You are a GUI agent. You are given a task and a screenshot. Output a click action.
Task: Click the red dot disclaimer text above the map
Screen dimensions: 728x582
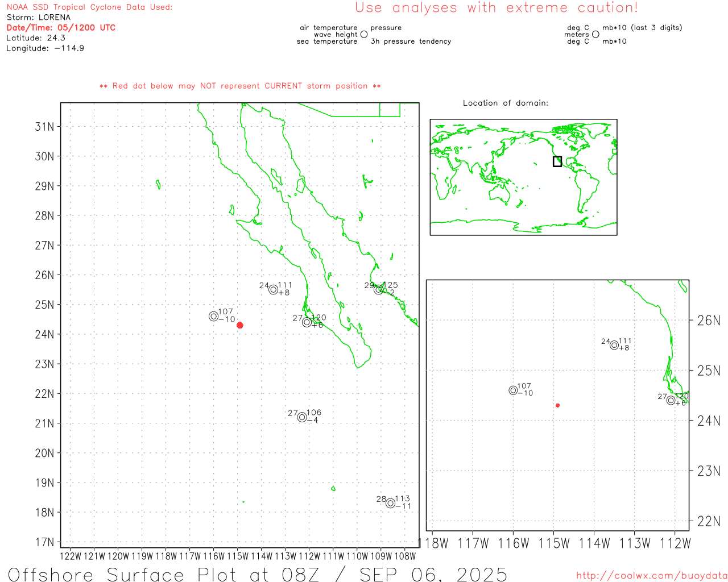pyautogui.click(x=240, y=86)
